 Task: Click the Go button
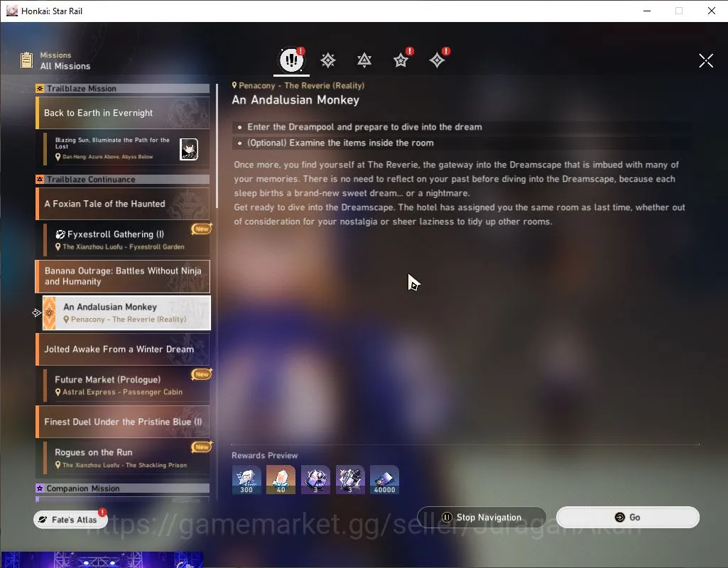coord(628,518)
